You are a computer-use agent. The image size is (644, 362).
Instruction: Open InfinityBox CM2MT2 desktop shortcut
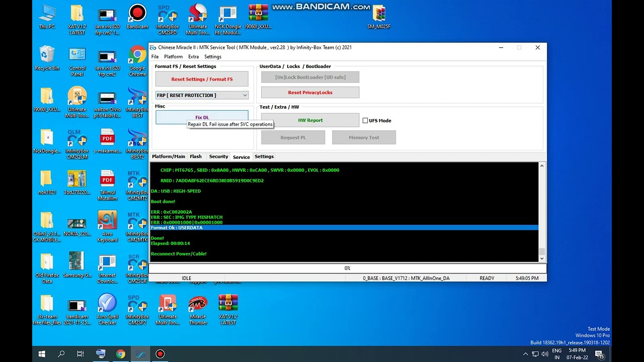tap(137, 185)
